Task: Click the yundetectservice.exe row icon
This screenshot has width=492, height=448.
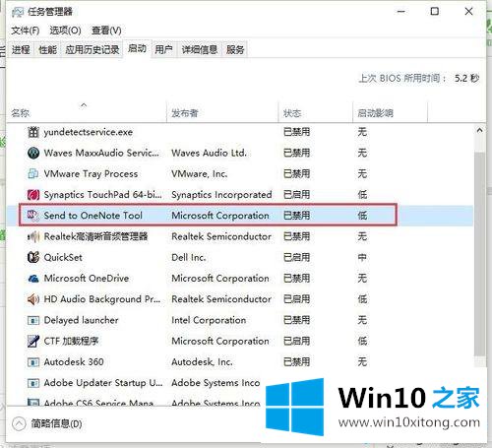Action: pos(33,132)
